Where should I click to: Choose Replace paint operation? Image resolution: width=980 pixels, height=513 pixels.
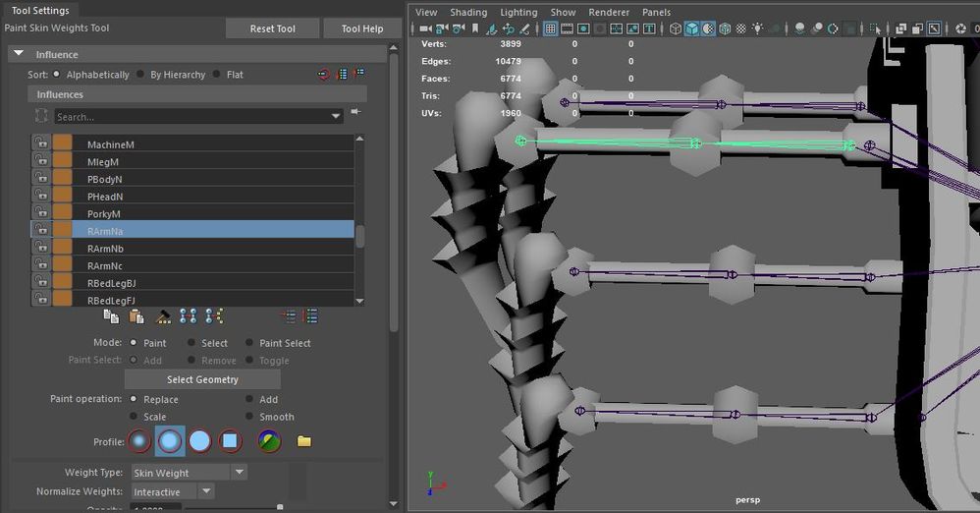pyautogui.click(x=134, y=399)
